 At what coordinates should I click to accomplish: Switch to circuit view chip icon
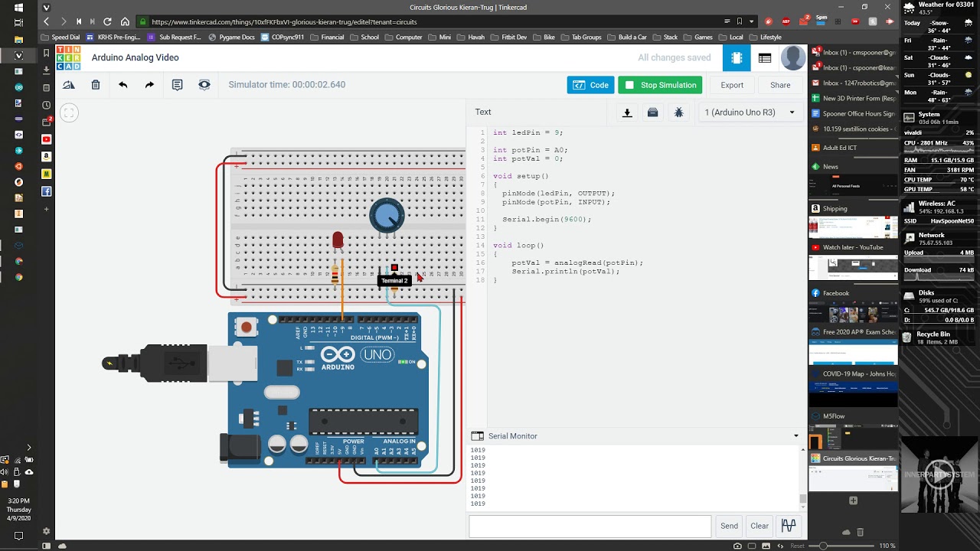pyautogui.click(x=737, y=57)
